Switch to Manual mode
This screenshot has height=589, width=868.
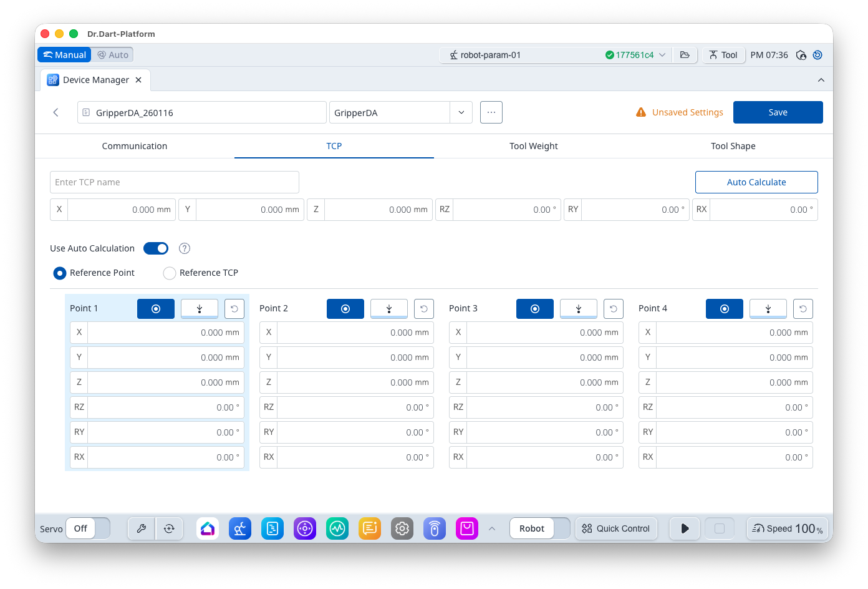(64, 55)
